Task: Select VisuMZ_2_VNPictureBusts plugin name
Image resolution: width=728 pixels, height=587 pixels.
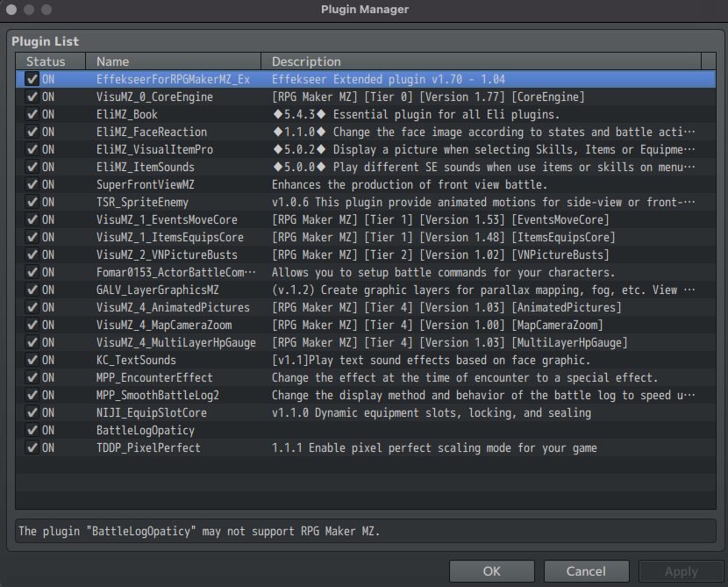Action: pos(167,255)
